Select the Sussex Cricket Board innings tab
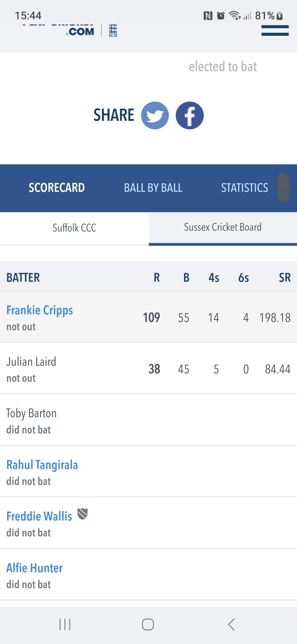This screenshot has width=297, height=644. (x=223, y=228)
